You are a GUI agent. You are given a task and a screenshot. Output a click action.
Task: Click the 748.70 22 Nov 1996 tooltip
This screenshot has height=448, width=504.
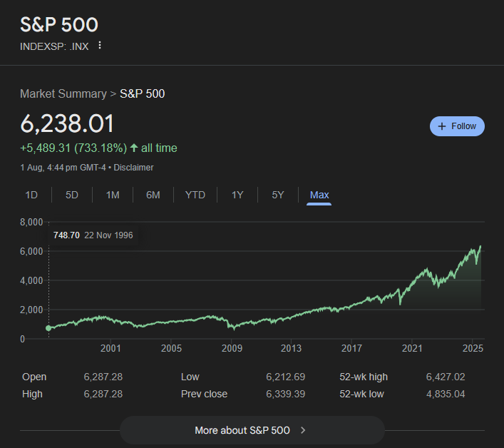tap(93, 235)
